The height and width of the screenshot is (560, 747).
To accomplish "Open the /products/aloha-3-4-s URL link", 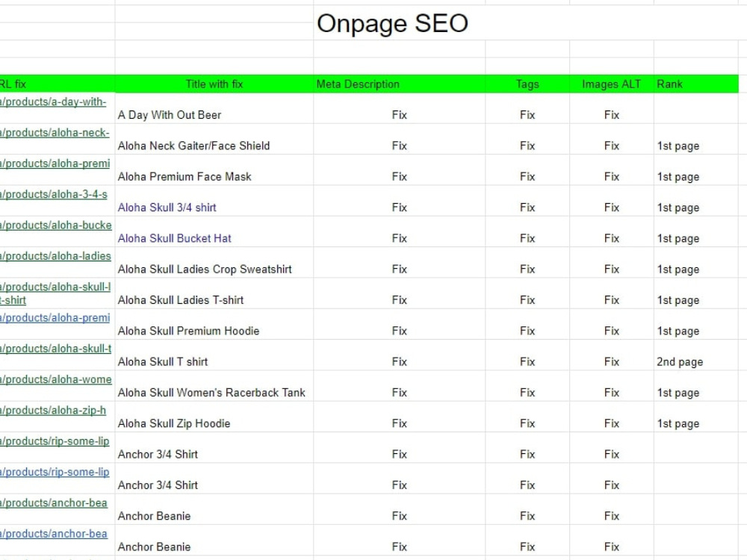I will 53,194.
